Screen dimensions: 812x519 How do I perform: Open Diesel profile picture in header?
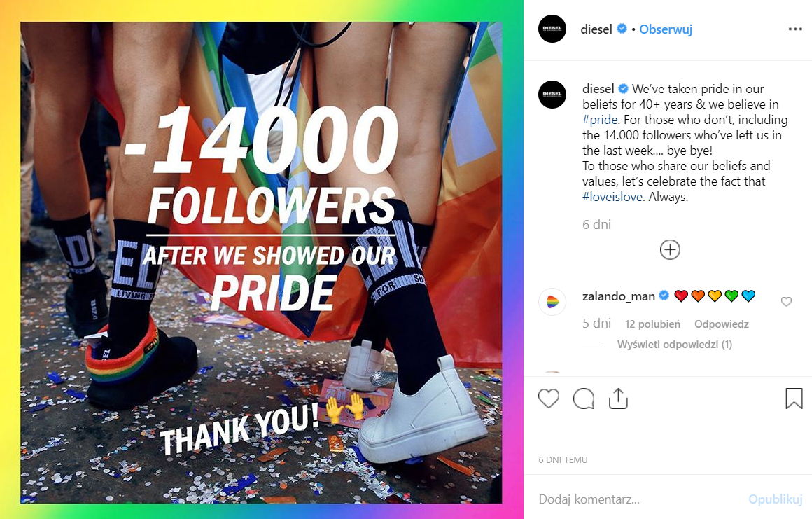point(552,29)
